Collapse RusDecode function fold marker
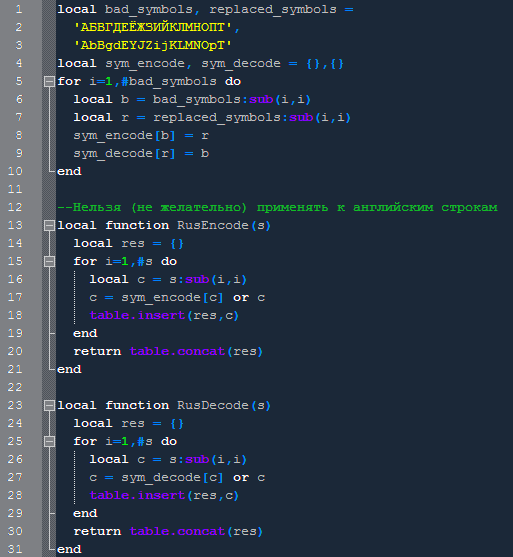 49,405
